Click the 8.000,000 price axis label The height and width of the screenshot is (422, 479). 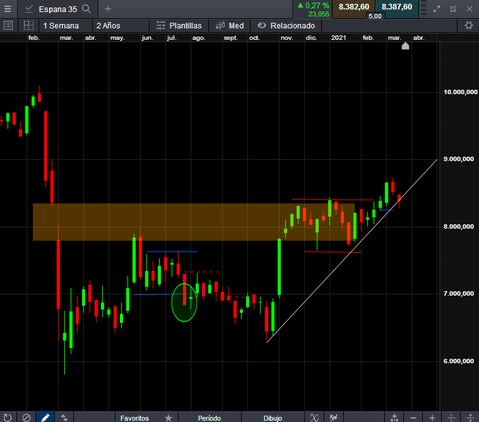458,227
